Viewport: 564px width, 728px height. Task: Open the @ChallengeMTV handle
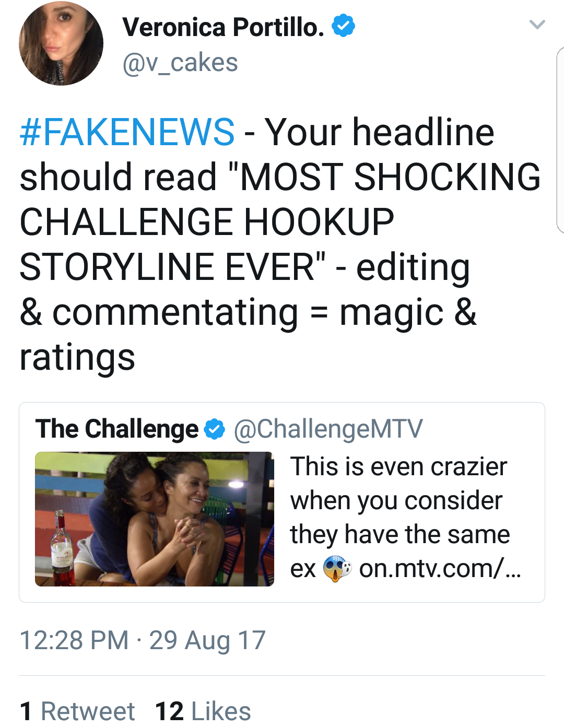328,429
